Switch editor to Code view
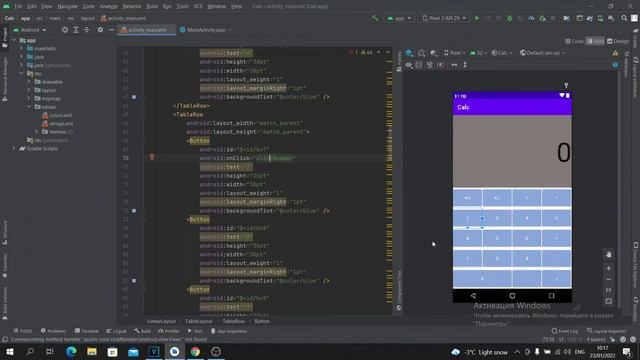Screen dimensions: 640x360 click(575, 41)
